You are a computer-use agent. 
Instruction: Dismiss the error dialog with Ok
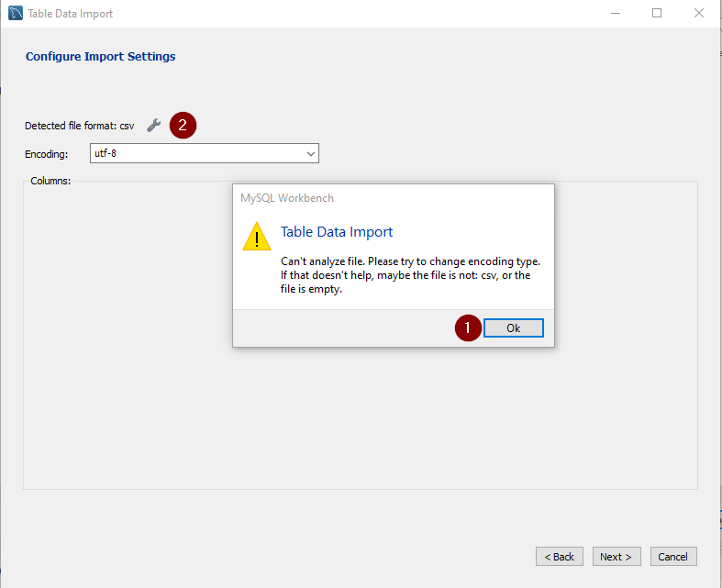tap(513, 328)
